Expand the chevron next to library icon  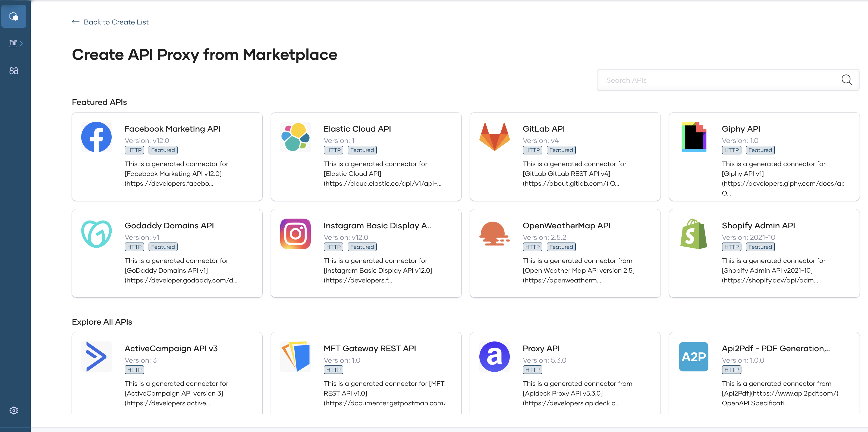coord(21,43)
